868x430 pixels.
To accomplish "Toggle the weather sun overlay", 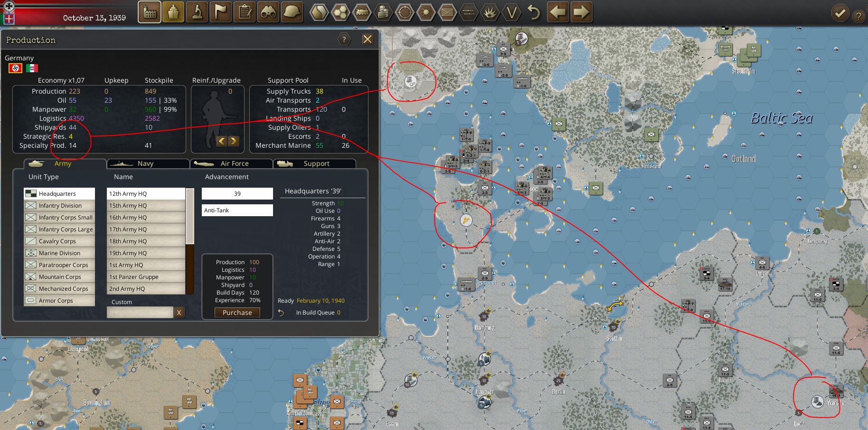I will click(x=426, y=13).
